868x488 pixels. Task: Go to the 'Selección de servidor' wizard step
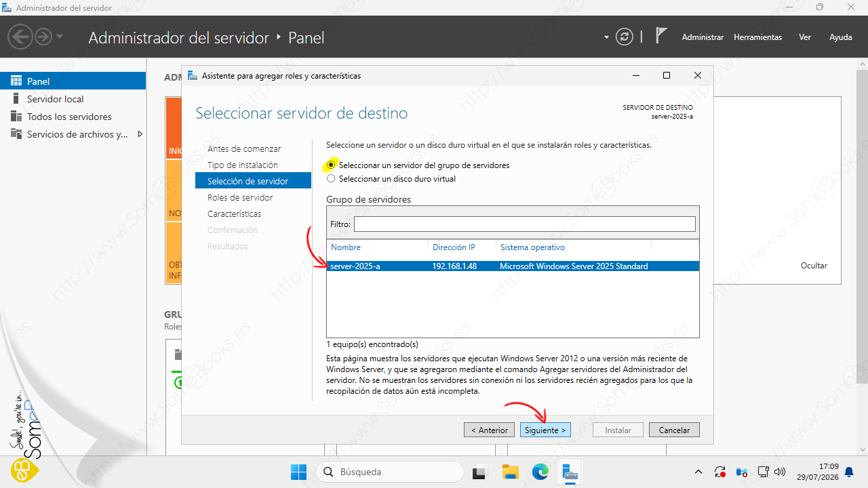tap(253, 181)
